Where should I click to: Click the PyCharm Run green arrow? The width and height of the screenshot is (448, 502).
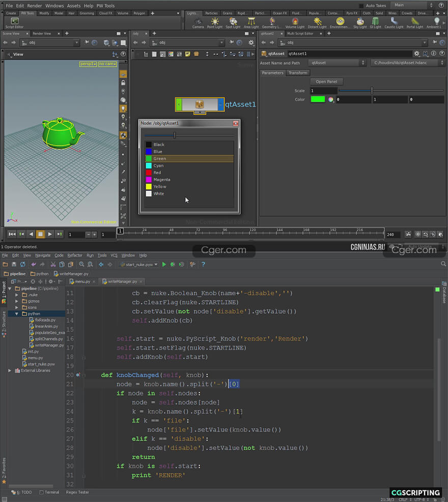tap(164, 264)
